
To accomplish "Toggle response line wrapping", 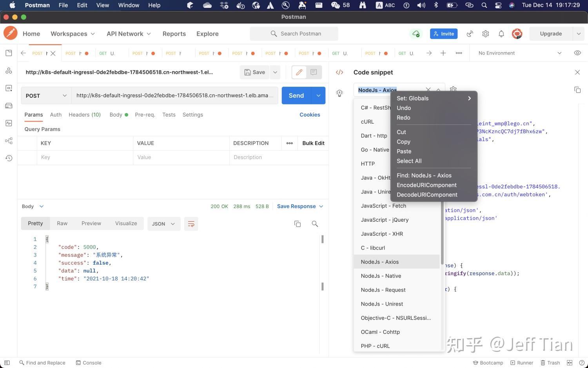I will (191, 224).
